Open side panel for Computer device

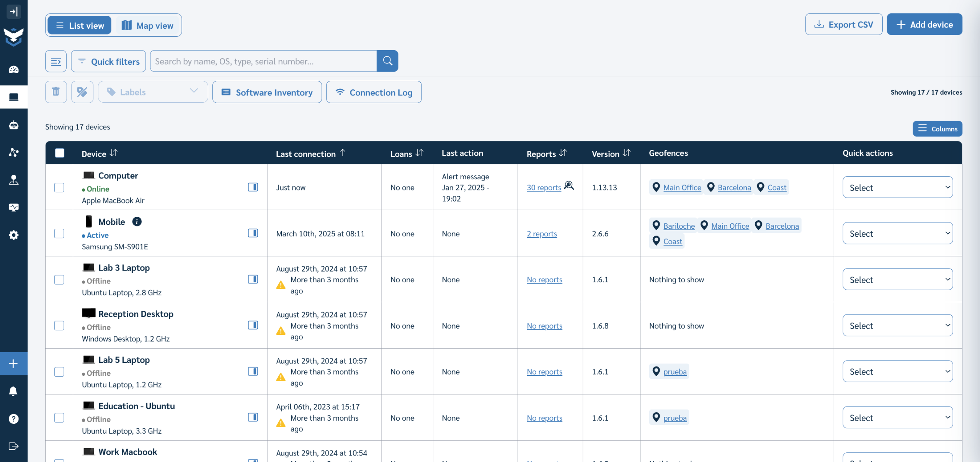(253, 187)
